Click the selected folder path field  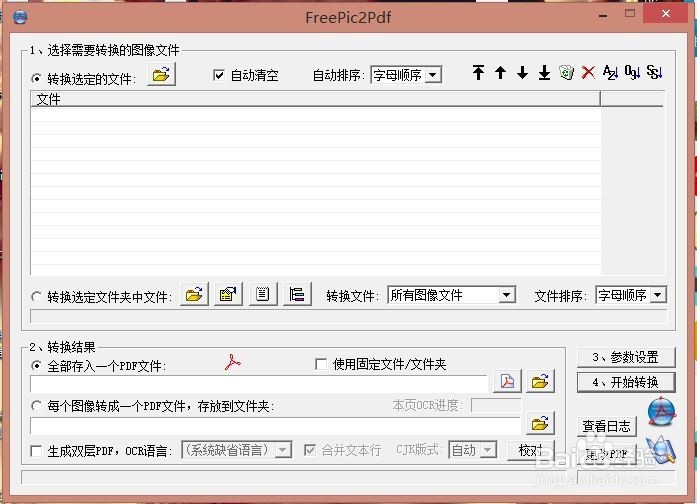coord(348,316)
